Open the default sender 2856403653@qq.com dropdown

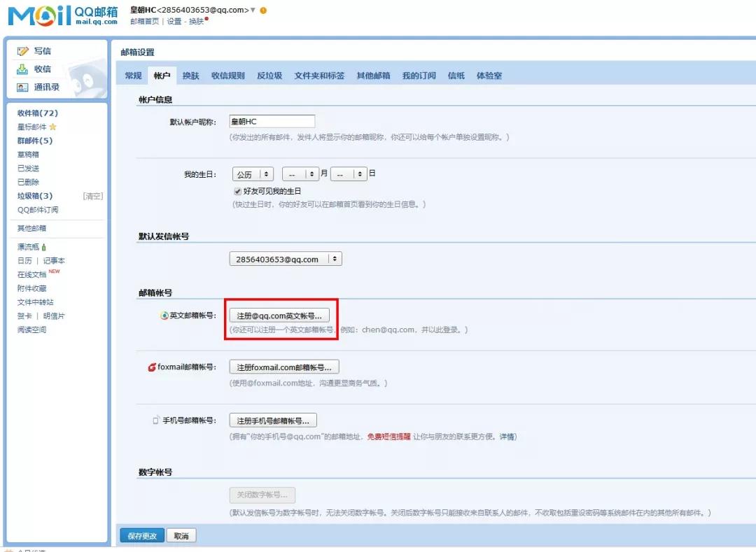tap(286, 259)
